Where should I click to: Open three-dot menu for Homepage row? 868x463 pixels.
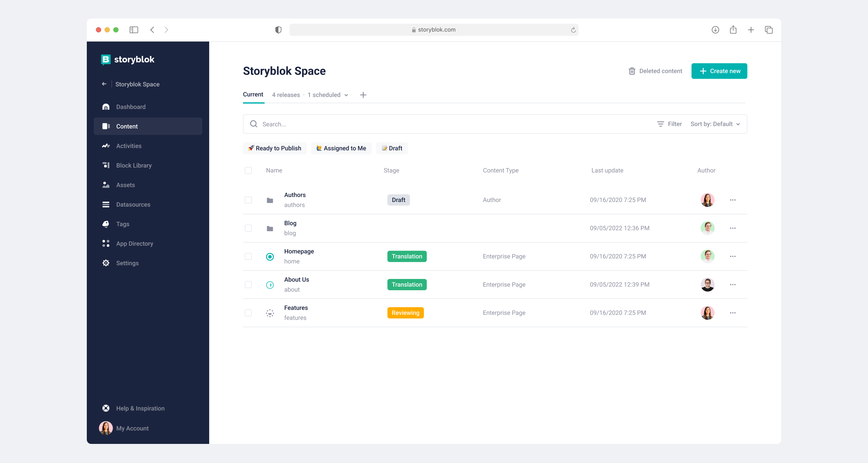733,256
